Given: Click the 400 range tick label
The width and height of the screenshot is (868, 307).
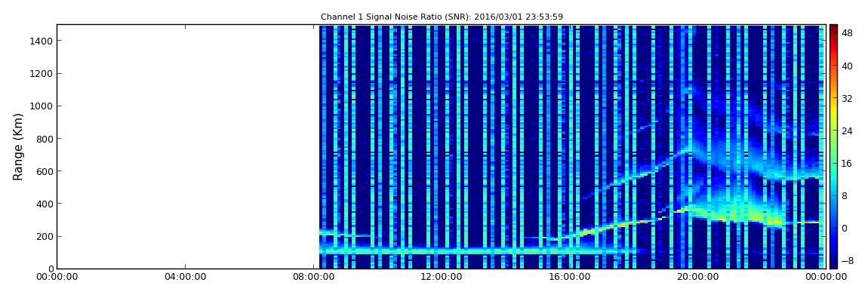Looking at the screenshot, I should (44, 204).
